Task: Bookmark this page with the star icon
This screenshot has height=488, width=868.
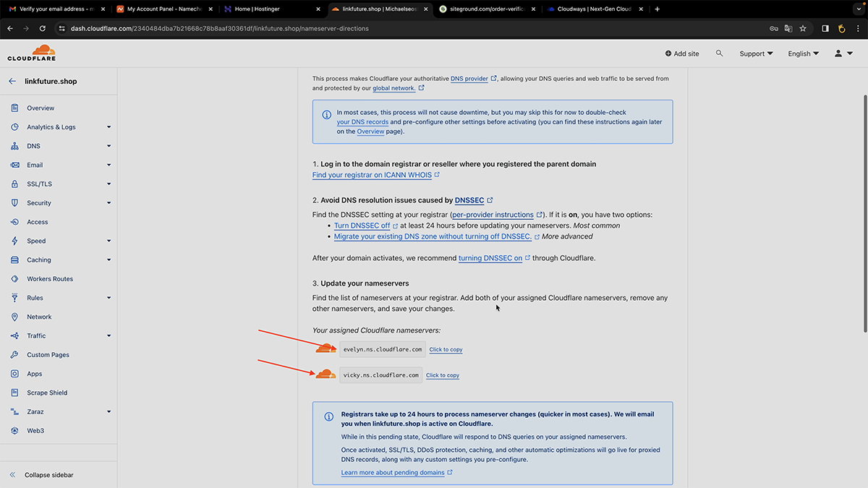Action: [x=803, y=28]
